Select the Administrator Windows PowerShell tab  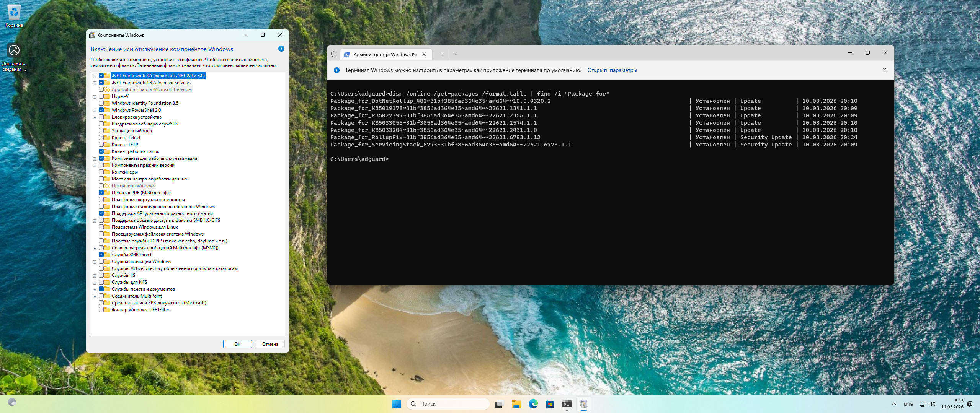384,54
